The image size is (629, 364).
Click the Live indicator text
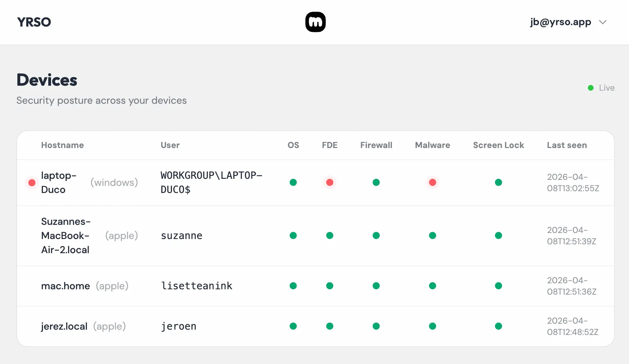pyautogui.click(x=607, y=88)
